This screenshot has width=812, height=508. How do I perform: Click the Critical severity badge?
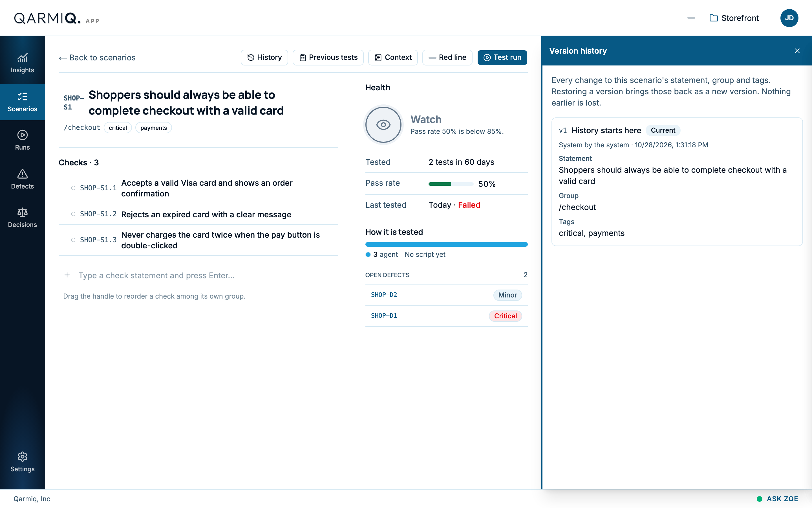[505, 316]
